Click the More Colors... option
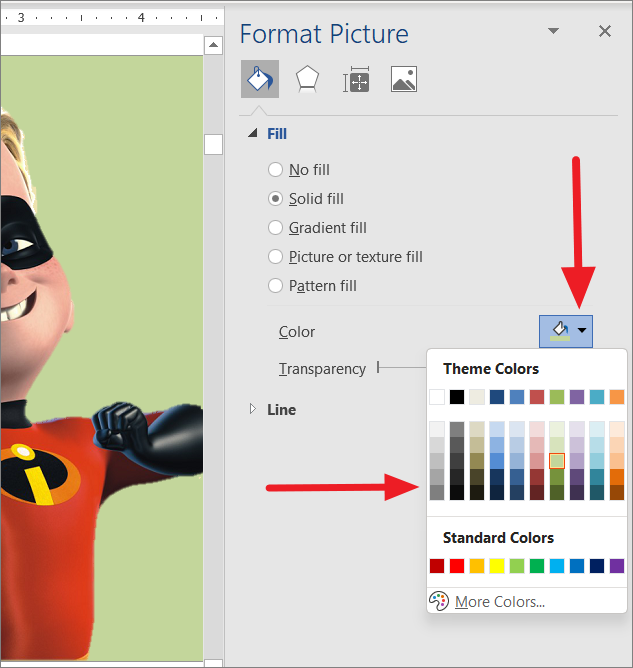633x668 pixels. pos(500,602)
